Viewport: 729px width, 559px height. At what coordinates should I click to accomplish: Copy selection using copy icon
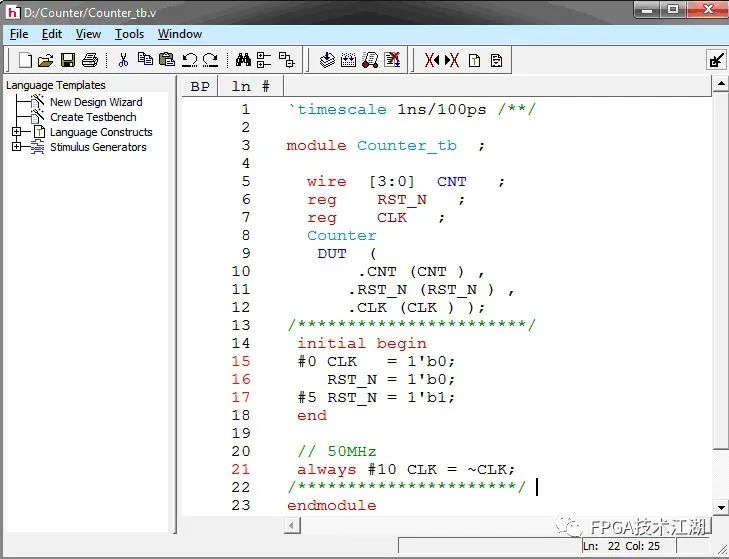tap(145, 59)
